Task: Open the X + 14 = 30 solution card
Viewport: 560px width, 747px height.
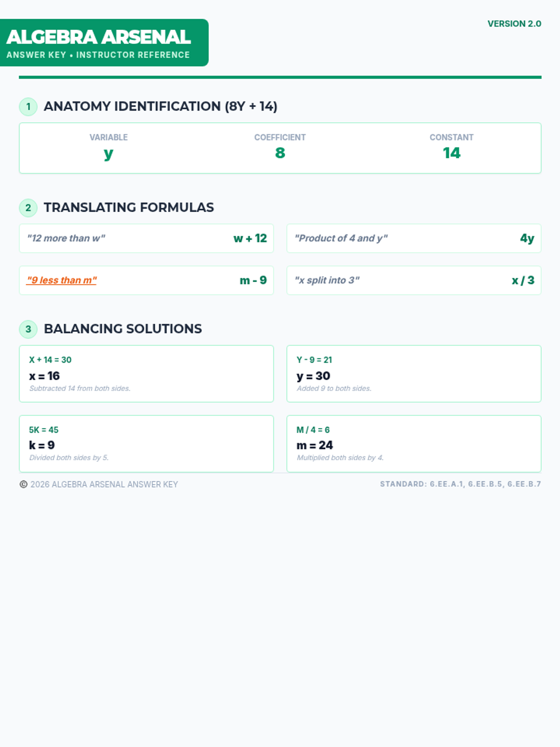Action: [146, 373]
